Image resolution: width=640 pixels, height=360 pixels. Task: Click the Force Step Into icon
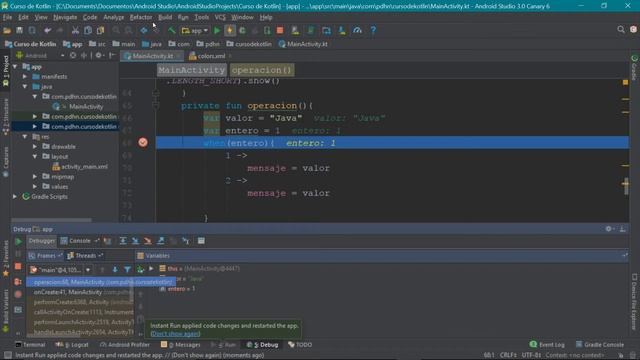point(148,241)
